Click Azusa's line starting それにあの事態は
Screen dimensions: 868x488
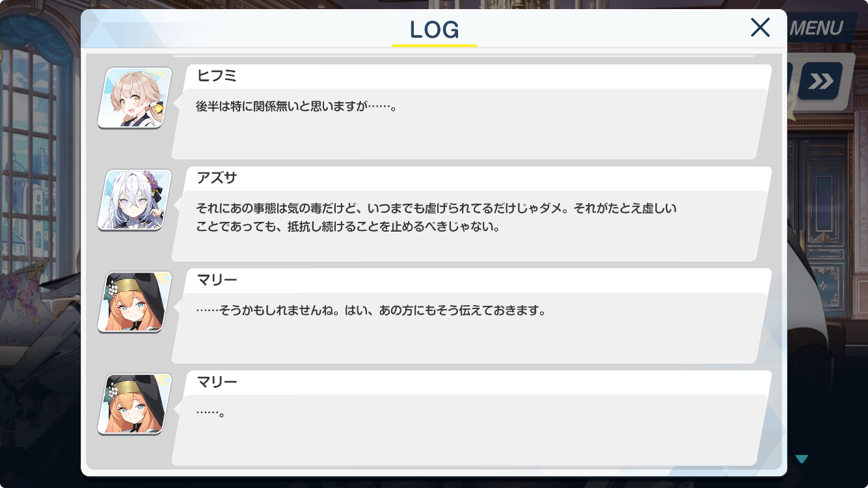click(x=437, y=209)
